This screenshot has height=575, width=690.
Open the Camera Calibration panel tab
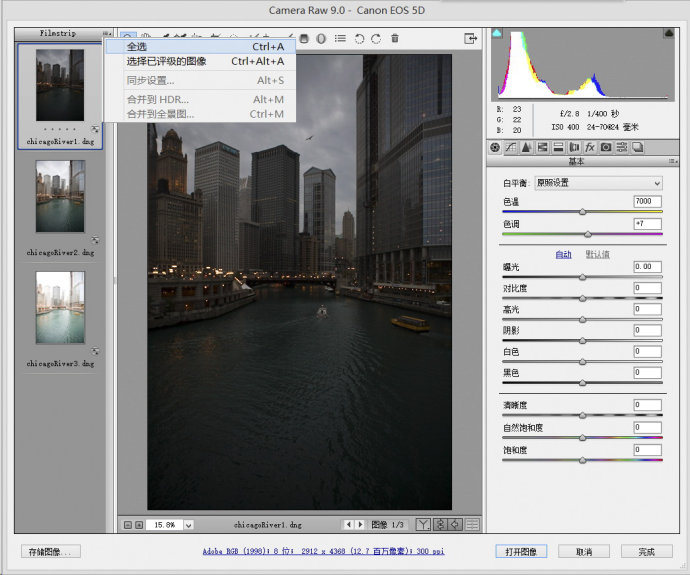tap(606, 147)
